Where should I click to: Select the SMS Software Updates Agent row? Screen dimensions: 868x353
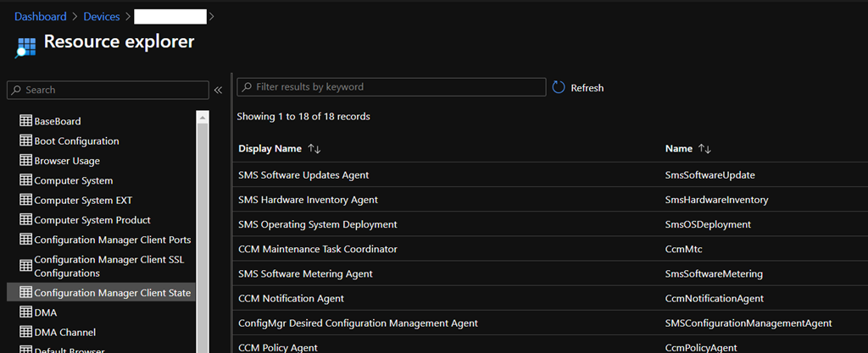(x=303, y=175)
